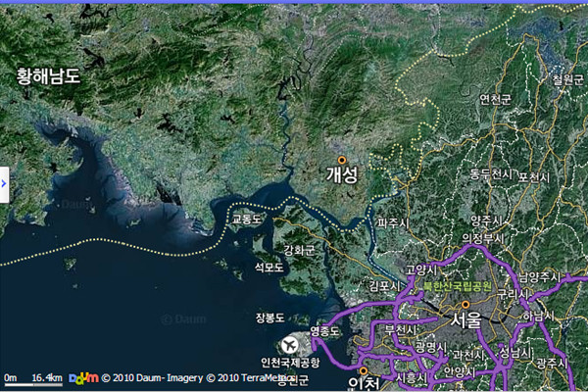588x392 pixels.
Task: Click the 철원군 county label
Action: tap(566, 79)
